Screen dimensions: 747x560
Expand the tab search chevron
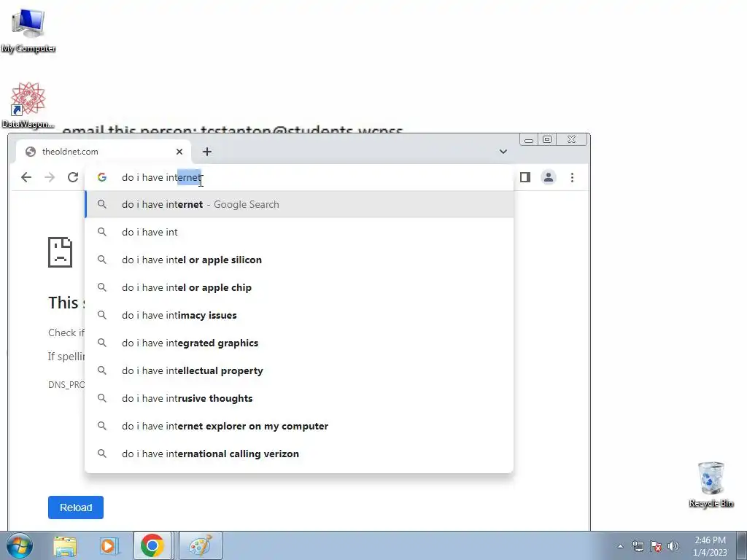click(503, 152)
